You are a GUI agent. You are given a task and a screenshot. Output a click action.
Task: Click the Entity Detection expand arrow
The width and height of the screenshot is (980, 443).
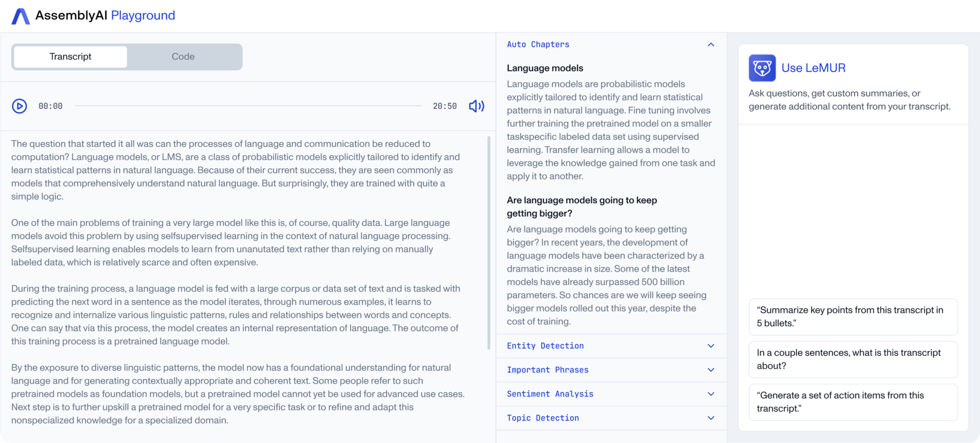pyautogui.click(x=710, y=346)
